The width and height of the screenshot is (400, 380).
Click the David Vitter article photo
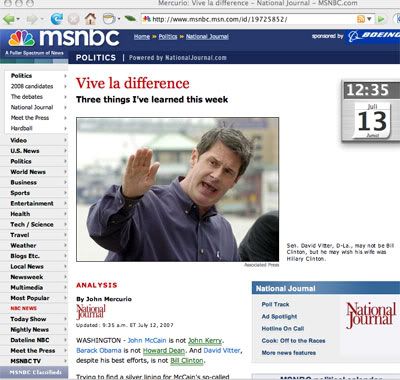[178, 189]
